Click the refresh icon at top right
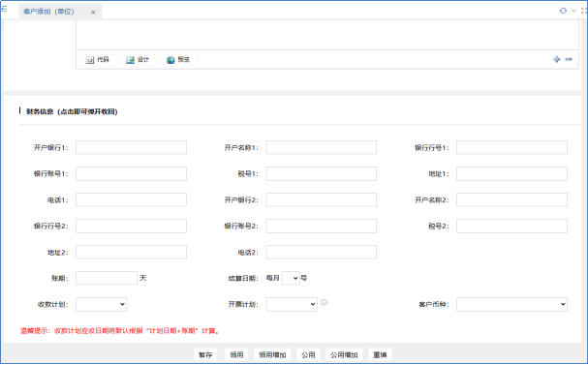The width and height of the screenshot is (588, 365). 563,11
